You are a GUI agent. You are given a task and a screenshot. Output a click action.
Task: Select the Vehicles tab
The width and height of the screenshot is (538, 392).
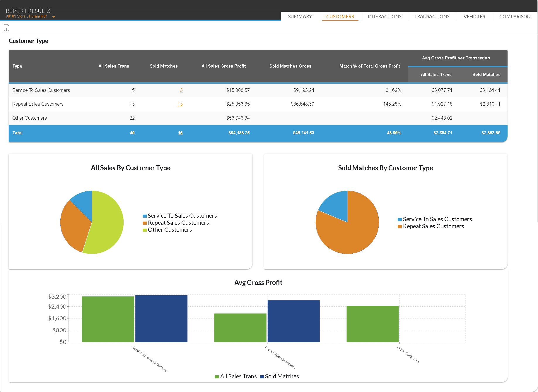(x=474, y=16)
